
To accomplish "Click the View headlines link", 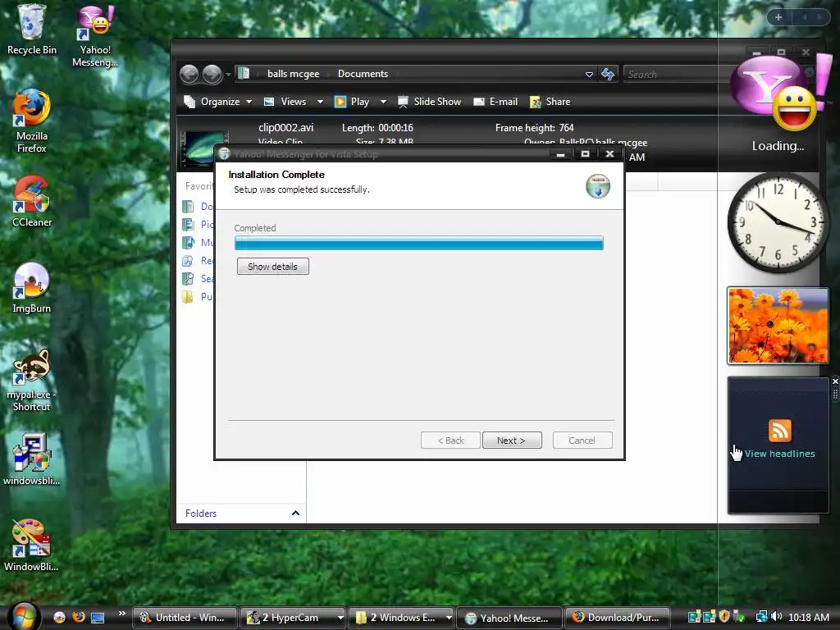I will (x=779, y=454).
